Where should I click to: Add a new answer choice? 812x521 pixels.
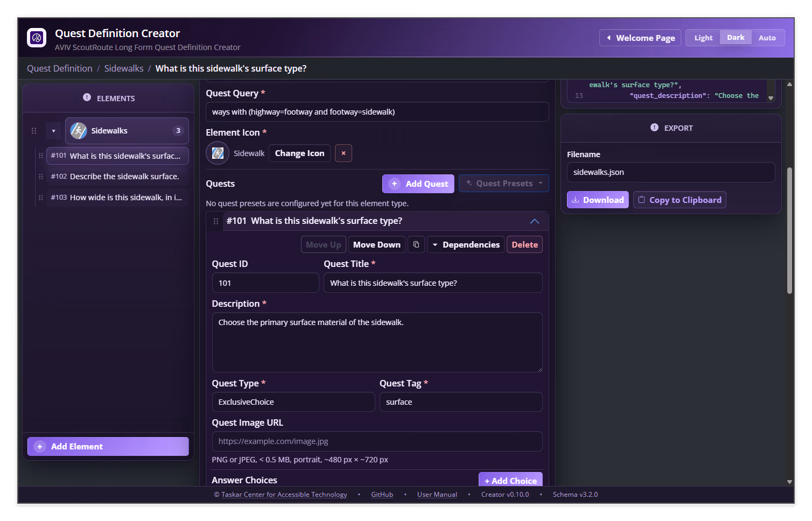(510, 480)
